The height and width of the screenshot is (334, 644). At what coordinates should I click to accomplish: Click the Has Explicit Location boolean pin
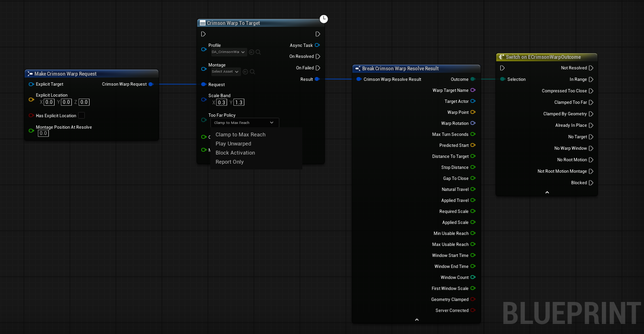31,115
